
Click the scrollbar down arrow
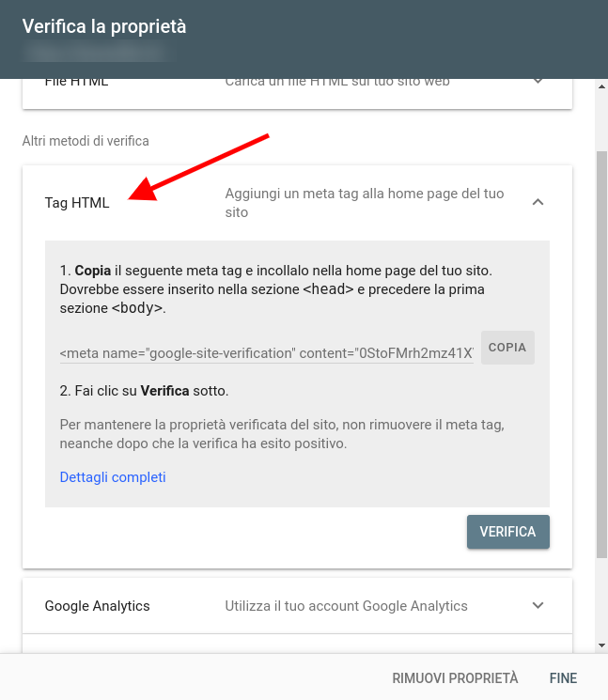point(601,646)
